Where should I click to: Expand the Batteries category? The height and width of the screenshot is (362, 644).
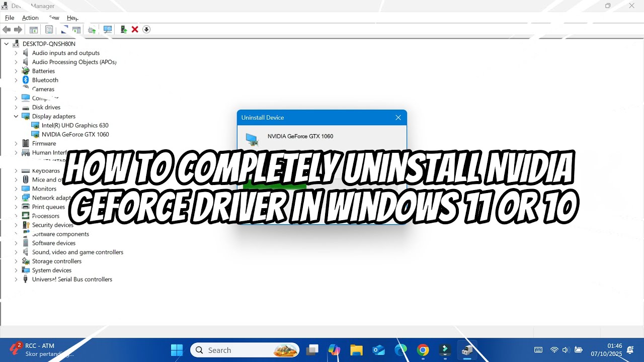click(x=16, y=71)
